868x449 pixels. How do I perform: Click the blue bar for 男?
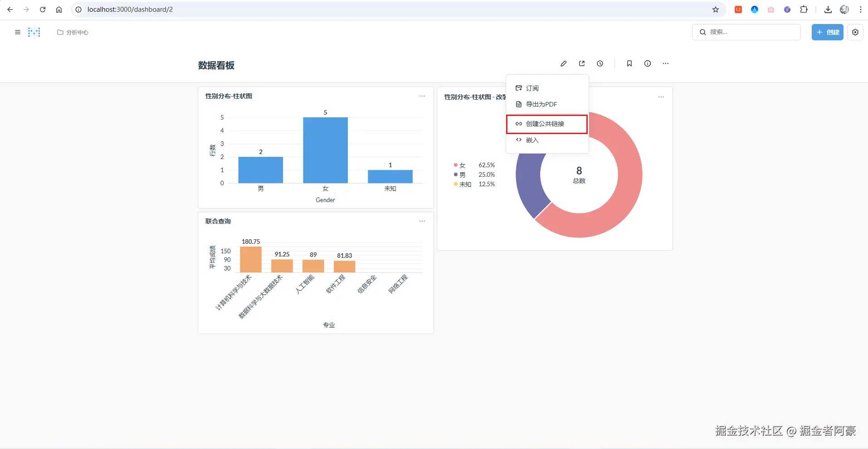pyautogui.click(x=261, y=170)
